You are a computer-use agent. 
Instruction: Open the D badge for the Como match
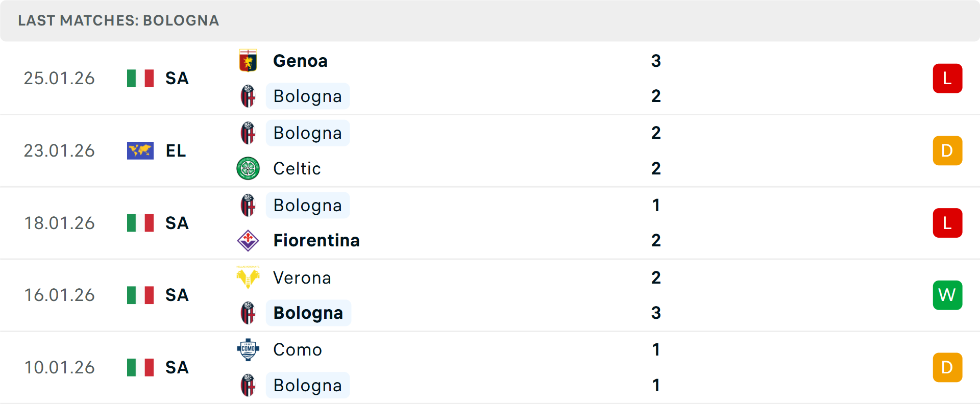pyautogui.click(x=947, y=367)
